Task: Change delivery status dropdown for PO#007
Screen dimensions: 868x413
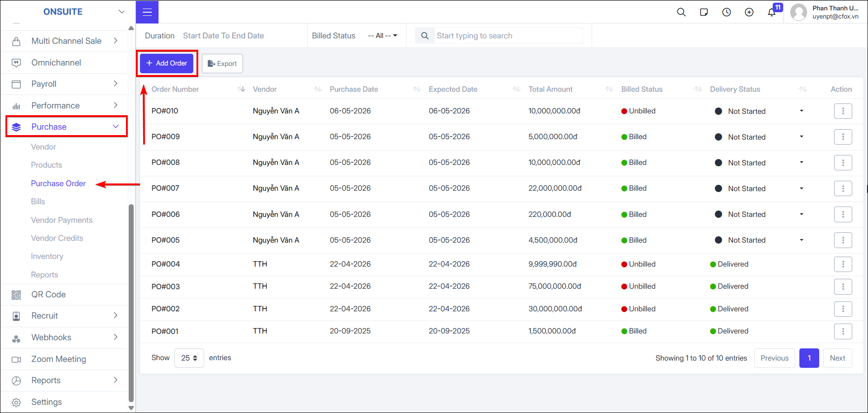Action: coord(802,188)
